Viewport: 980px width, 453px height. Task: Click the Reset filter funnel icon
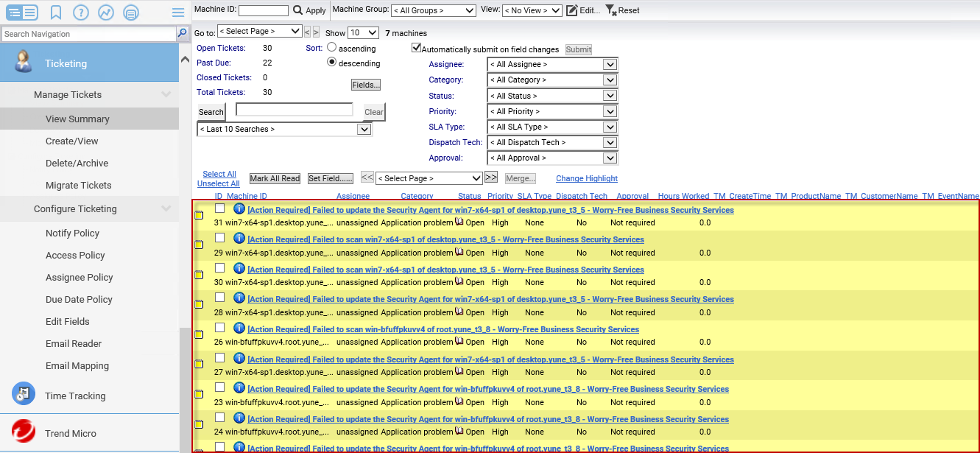(x=610, y=10)
